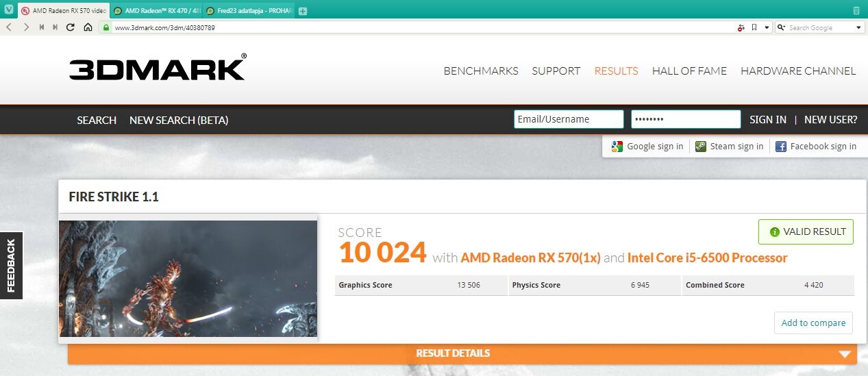Click the SEARCH link in dark bar
Screen dimensions: 868x376
(97, 120)
